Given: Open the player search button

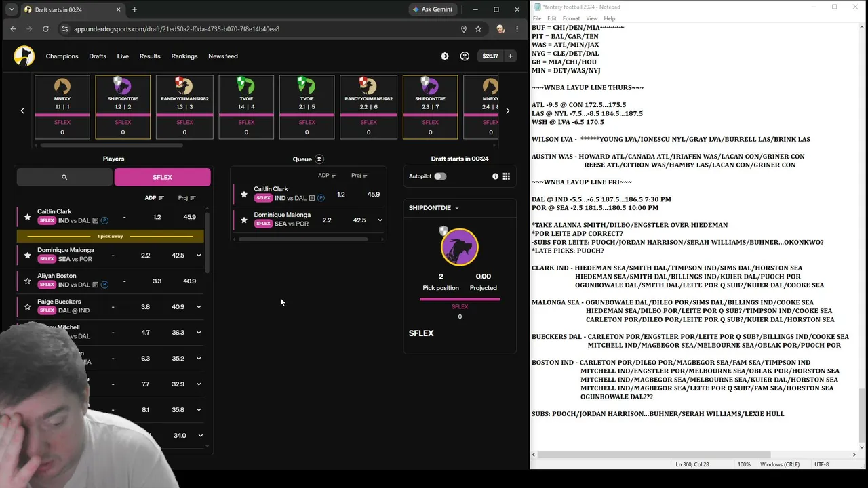Looking at the screenshot, I should [64, 177].
